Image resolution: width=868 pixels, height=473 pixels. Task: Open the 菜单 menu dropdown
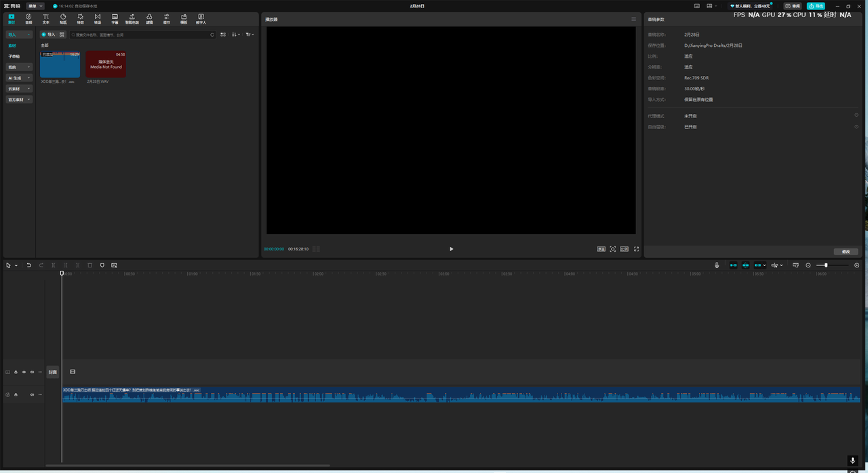[35, 6]
